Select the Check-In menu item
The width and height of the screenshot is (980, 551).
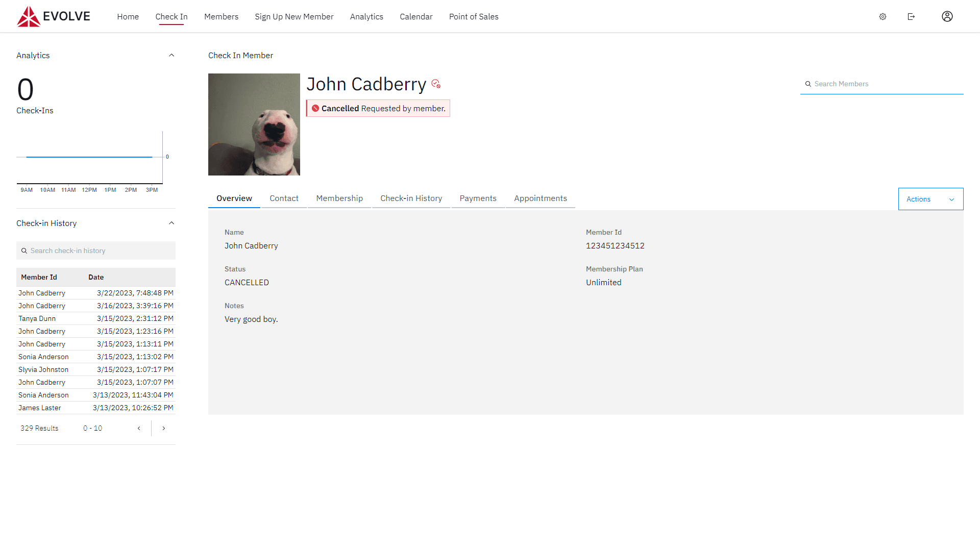point(171,16)
